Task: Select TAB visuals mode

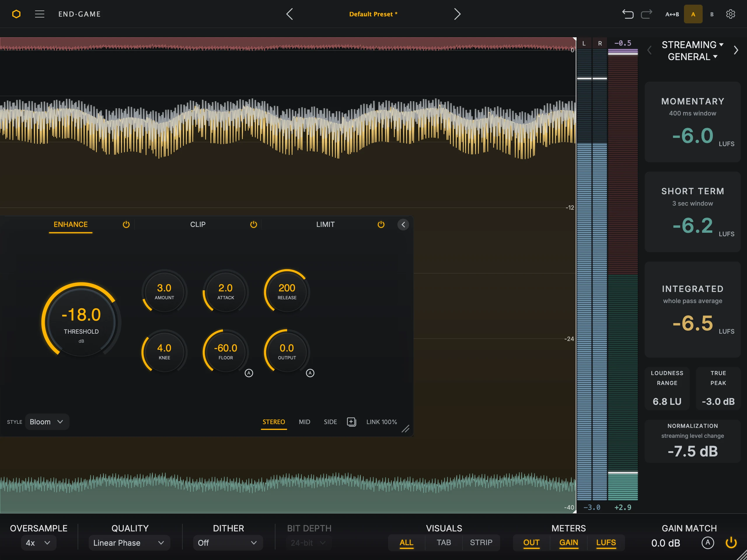Action: tap(444, 542)
